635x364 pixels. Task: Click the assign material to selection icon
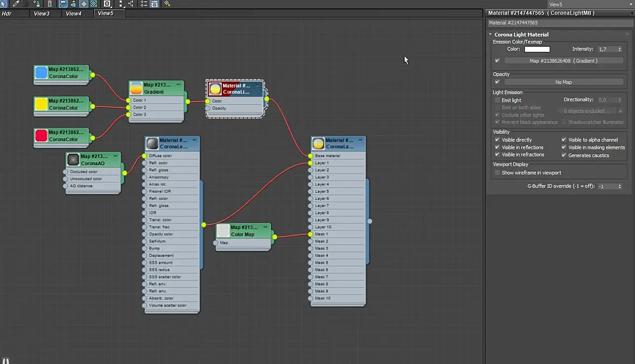point(37,4)
